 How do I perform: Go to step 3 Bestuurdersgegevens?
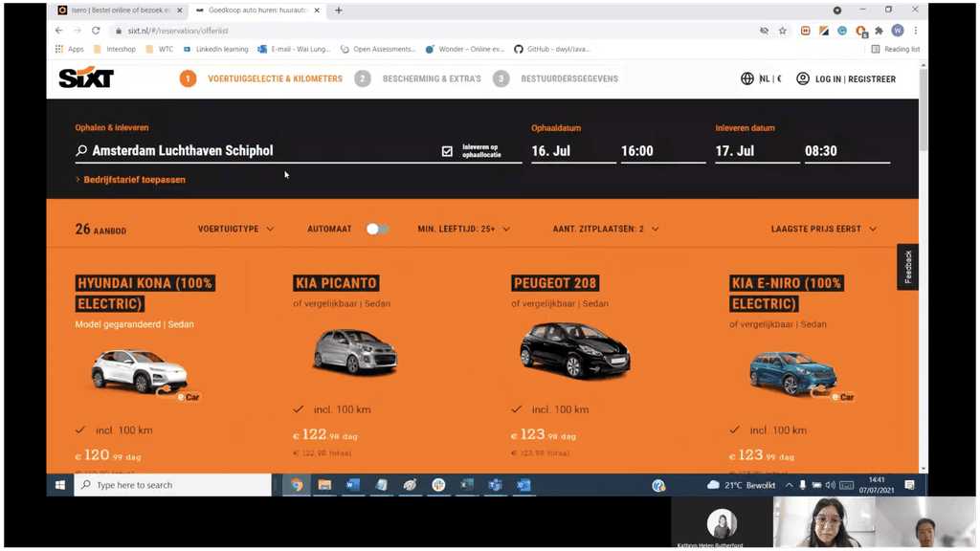click(x=555, y=78)
